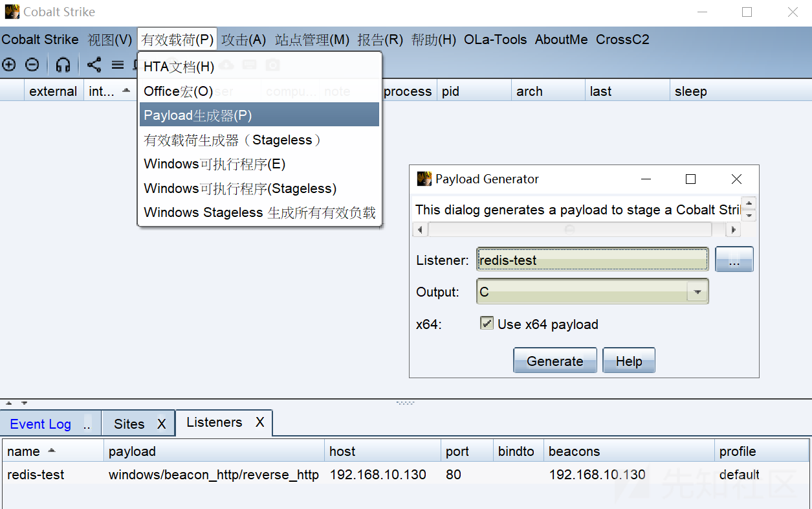The image size is (812, 509).
Task: Open the Cobalt Strike menu
Action: tap(40, 40)
